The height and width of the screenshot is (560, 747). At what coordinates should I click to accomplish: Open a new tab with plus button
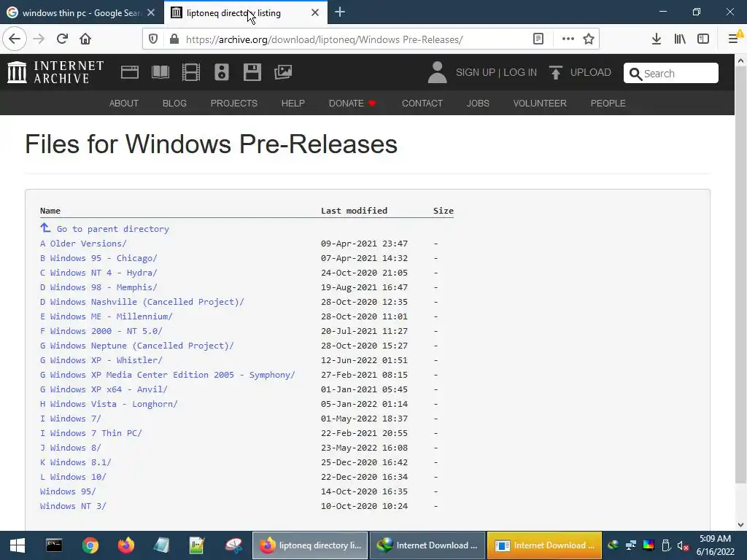tap(340, 12)
